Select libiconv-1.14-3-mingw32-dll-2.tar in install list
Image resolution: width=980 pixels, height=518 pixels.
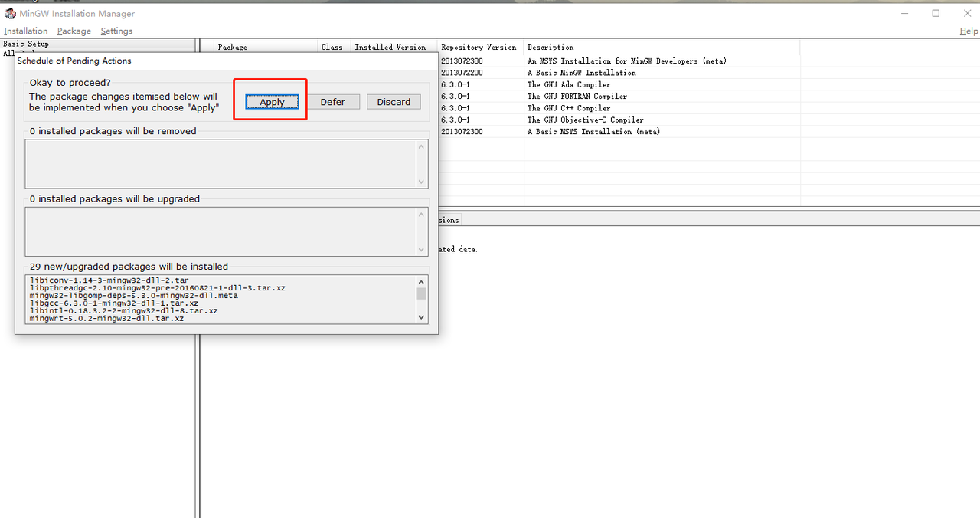[109, 280]
